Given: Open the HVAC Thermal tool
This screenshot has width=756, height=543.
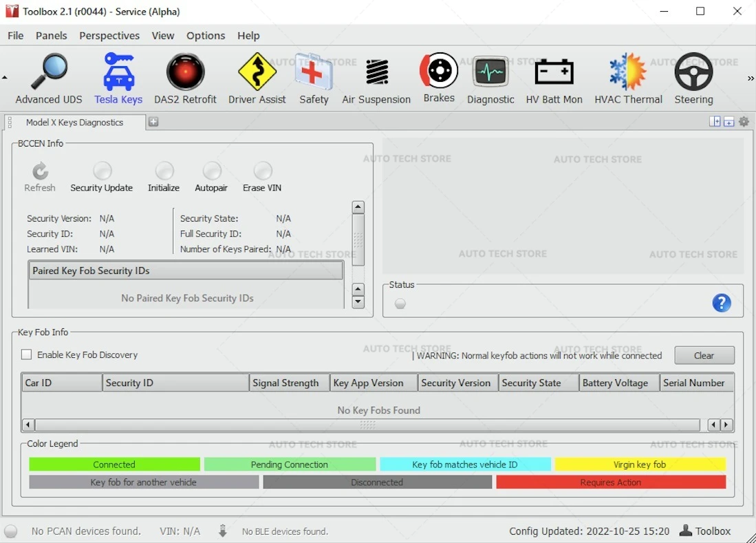Looking at the screenshot, I should [628, 78].
